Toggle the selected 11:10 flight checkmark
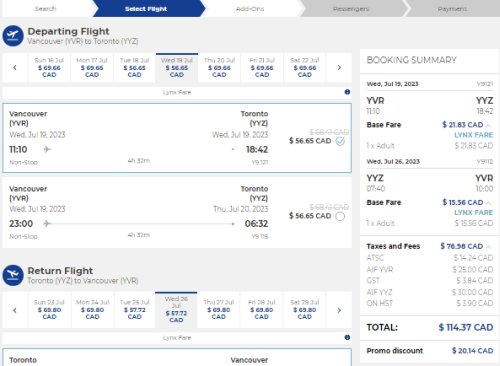Viewport: 500px width, 366px height. (340, 141)
